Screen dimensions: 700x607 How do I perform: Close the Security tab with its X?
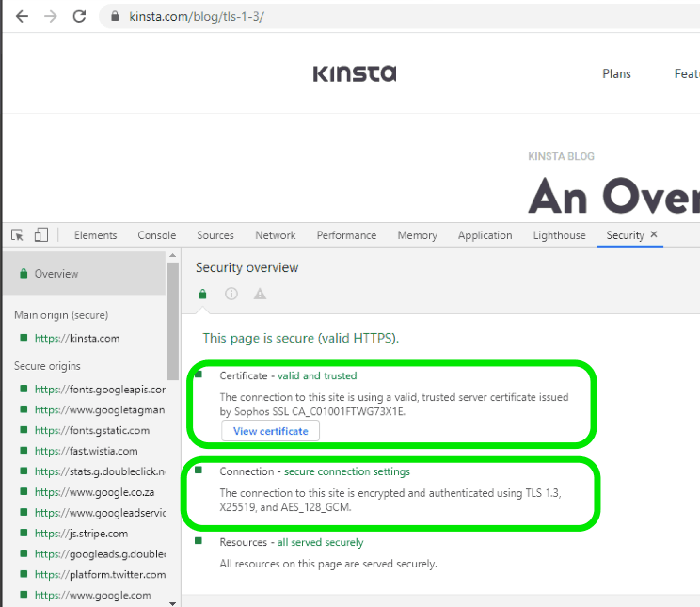(654, 234)
